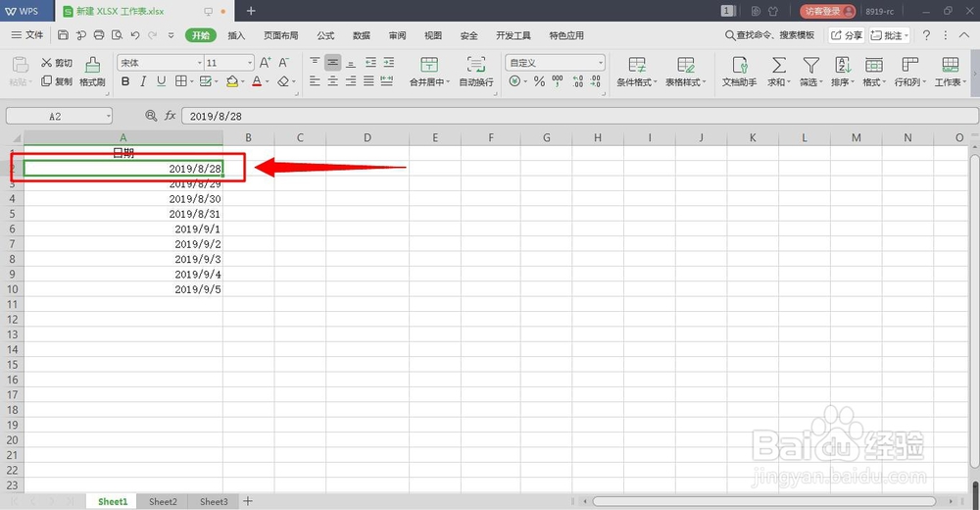Screen dimensions: 980x510
Task: Click the Redo arrow icon
Action: click(153, 35)
